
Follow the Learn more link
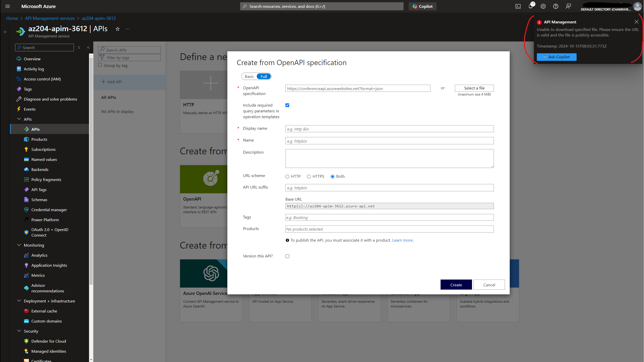(x=402, y=240)
